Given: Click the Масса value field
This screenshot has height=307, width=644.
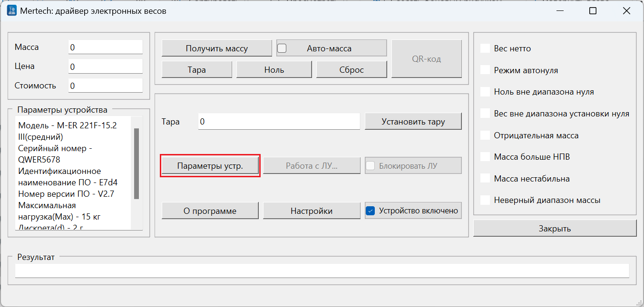Looking at the screenshot, I should pyautogui.click(x=106, y=47).
